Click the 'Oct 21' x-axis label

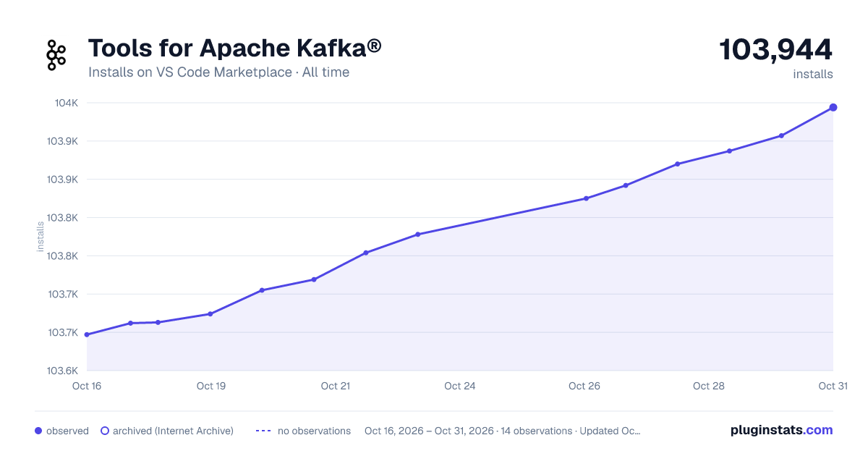click(x=336, y=386)
